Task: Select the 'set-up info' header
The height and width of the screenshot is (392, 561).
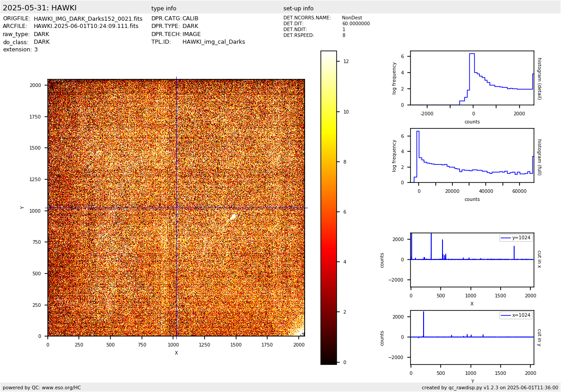Action: (298, 9)
